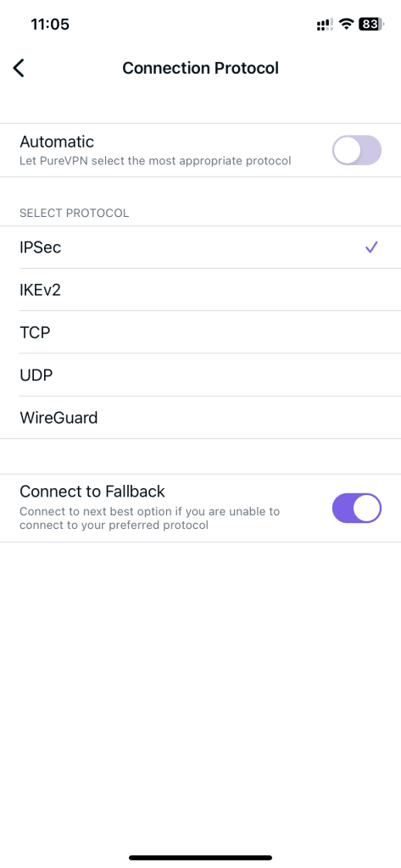Disable the Connect to Fallback toggle

click(357, 509)
